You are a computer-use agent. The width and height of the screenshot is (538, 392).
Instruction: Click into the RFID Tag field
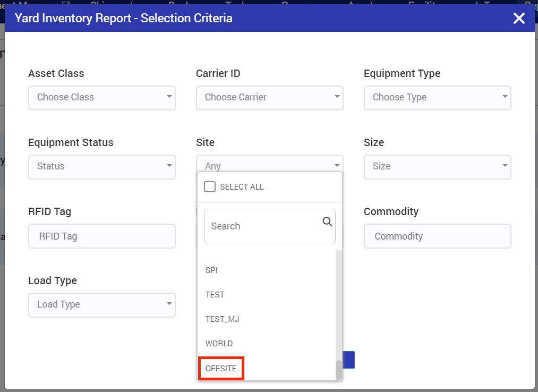(102, 236)
